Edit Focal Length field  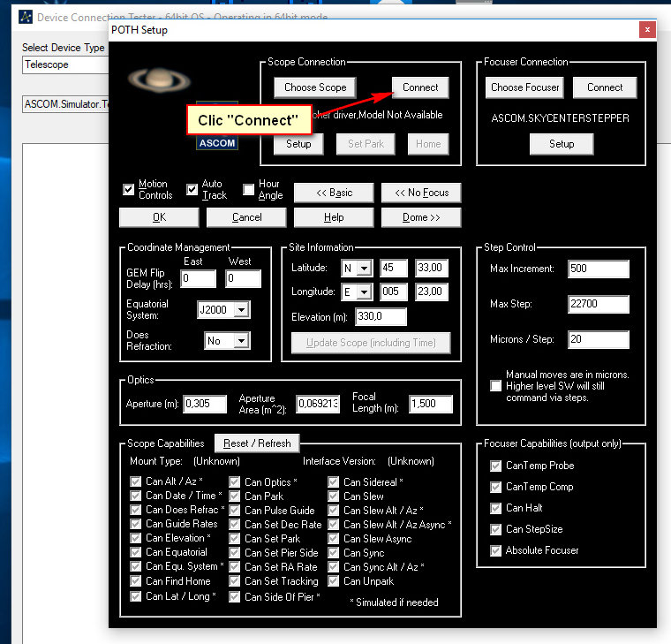[431, 404]
